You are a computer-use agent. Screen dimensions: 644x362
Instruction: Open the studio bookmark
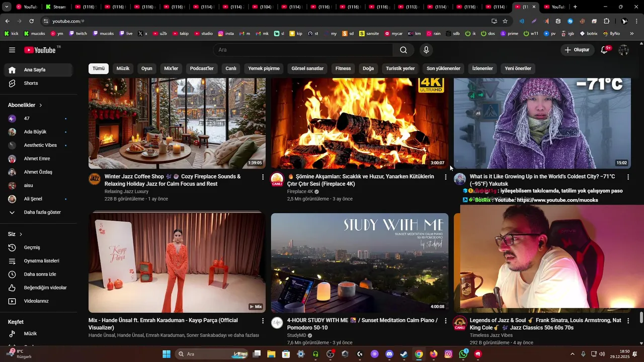pyautogui.click(x=203, y=34)
